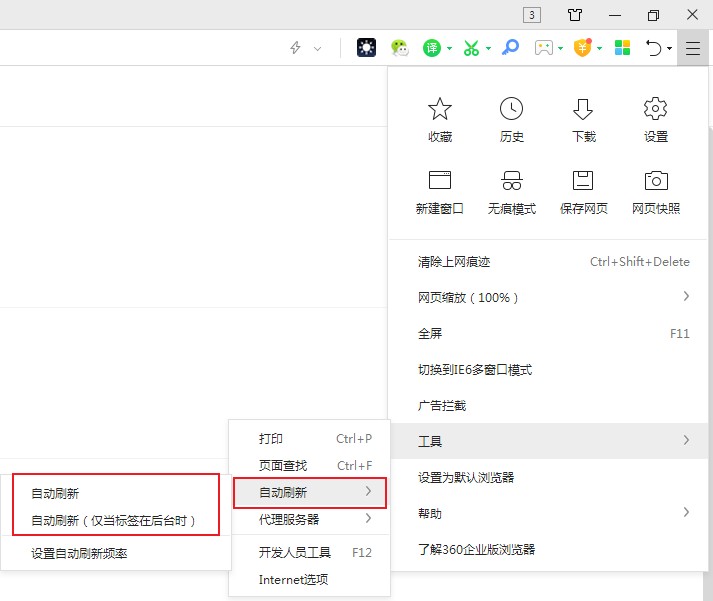Image resolution: width=713 pixels, height=601 pixels.
Task: Select Learn about 360 Enterprise browser
Action: tap(549, 549)
